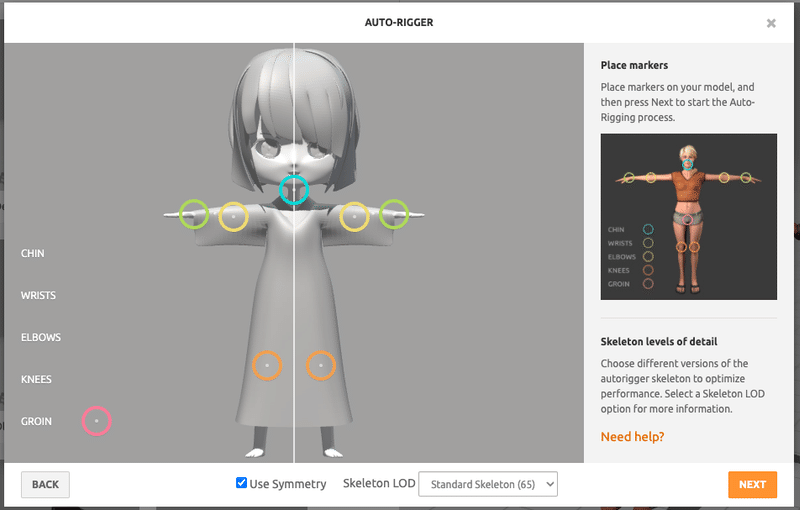The height and width of the screenshot is (510, 800).
Task: Pick the orange knee marker on left leg
Action: coord(267,366)
